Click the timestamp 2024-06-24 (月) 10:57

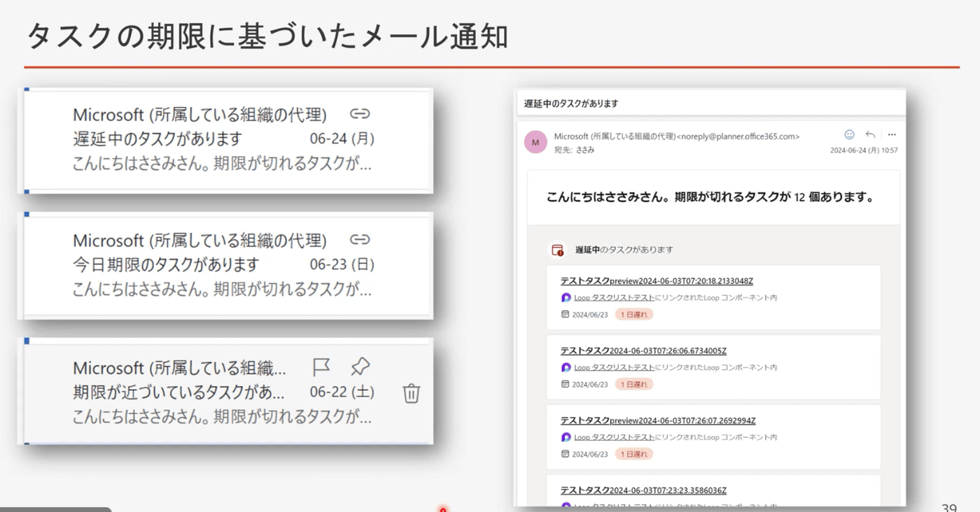[864, 150]
